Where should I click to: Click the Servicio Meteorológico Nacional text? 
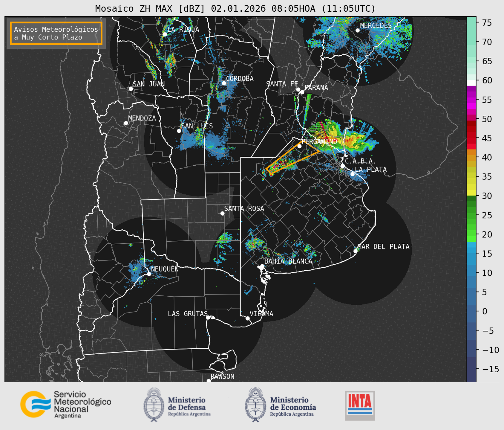pyautogui.click(x=82, y=405)
